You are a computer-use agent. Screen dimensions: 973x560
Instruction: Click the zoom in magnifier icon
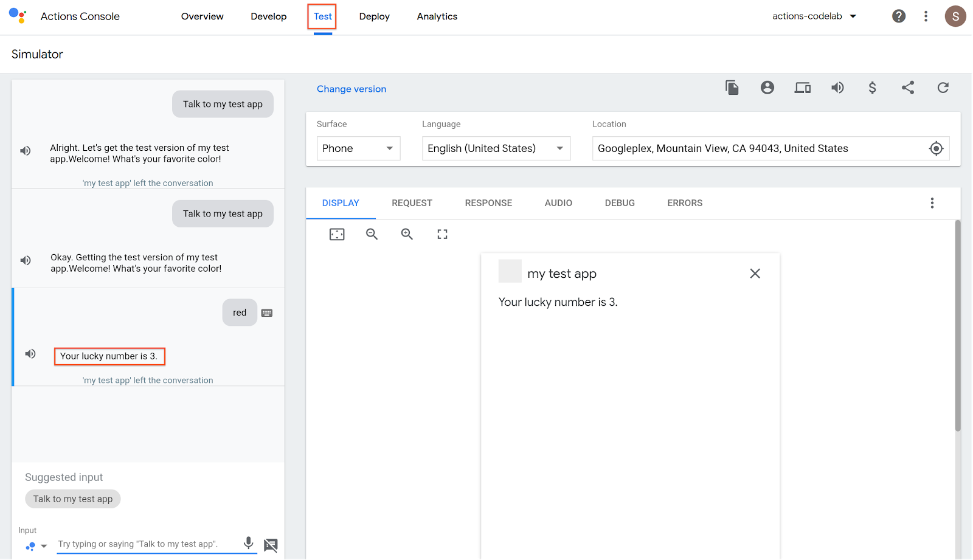coord(407,234)
